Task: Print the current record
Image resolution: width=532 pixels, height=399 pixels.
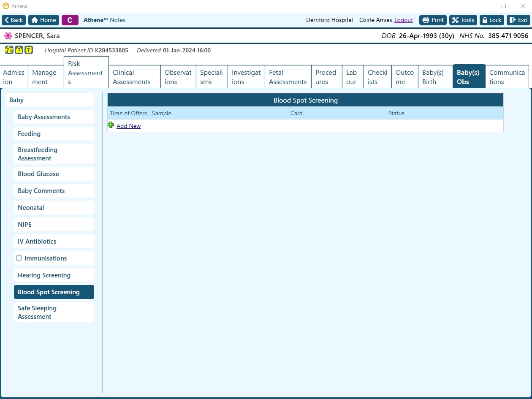Action: pos(433,20)
